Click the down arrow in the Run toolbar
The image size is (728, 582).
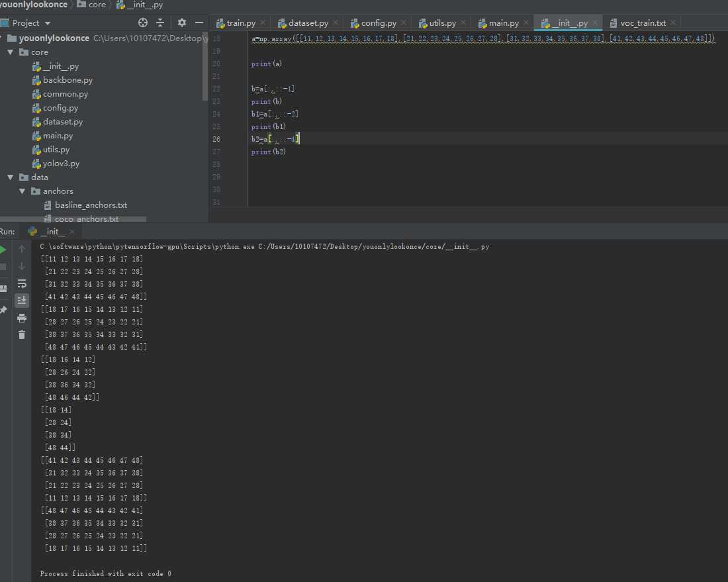22,266
